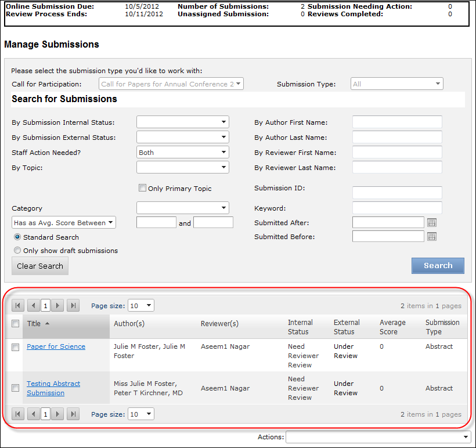The width and height of the screenshot is (476, 448).
Task: Expand the Staff Action Needed dropdown
Action: [183, 153]
